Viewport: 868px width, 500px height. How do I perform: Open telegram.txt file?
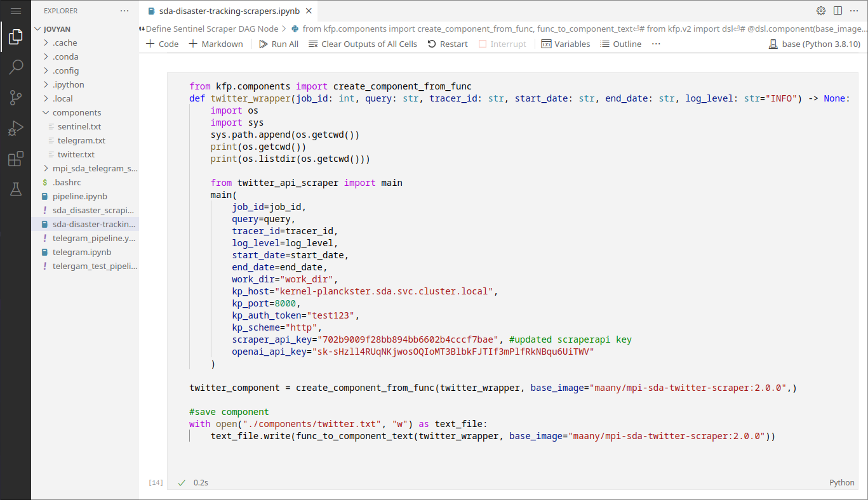[85, 140]
